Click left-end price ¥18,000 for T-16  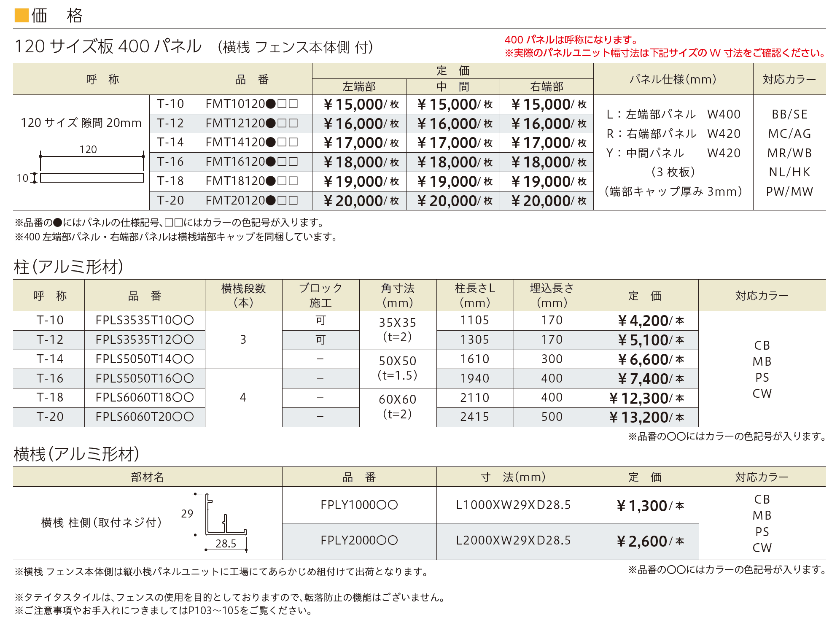point(361,162)
